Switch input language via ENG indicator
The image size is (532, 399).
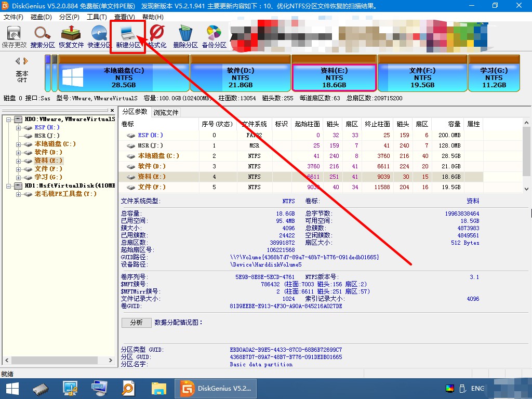tap(478, 389)
